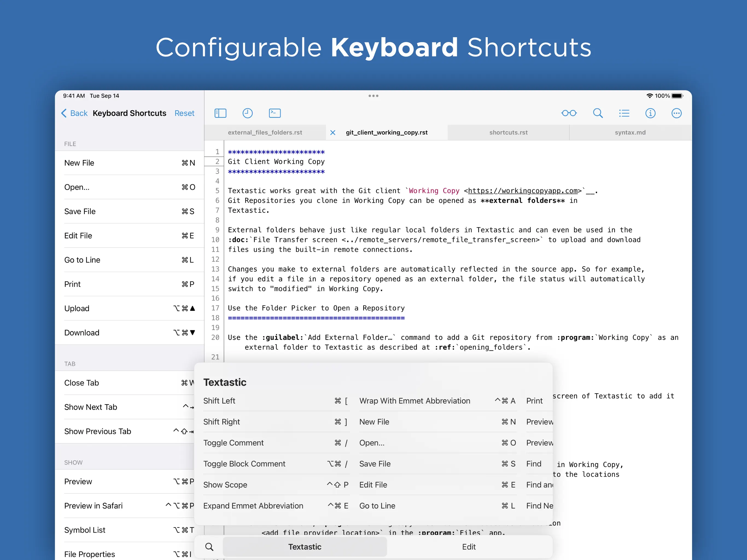
Task: Switch to the syntax.md tab
Action: pyautogui.click(x=630, y=133)
